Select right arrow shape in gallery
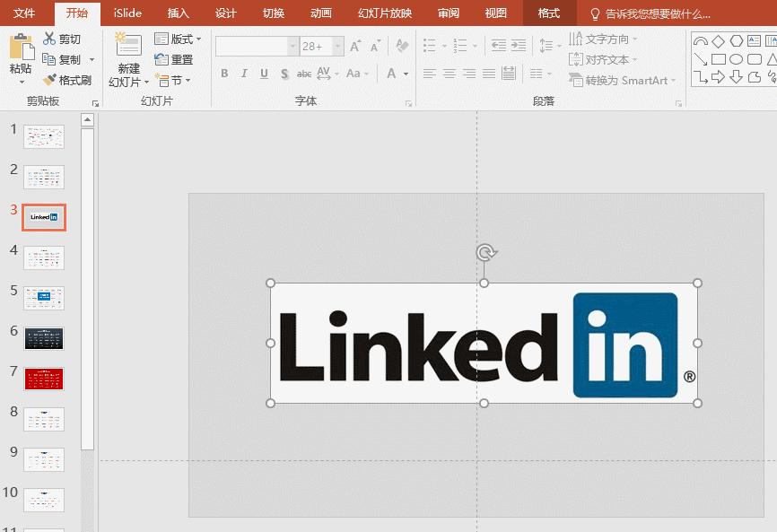This screenshot has width=777, height=532. 718,77
